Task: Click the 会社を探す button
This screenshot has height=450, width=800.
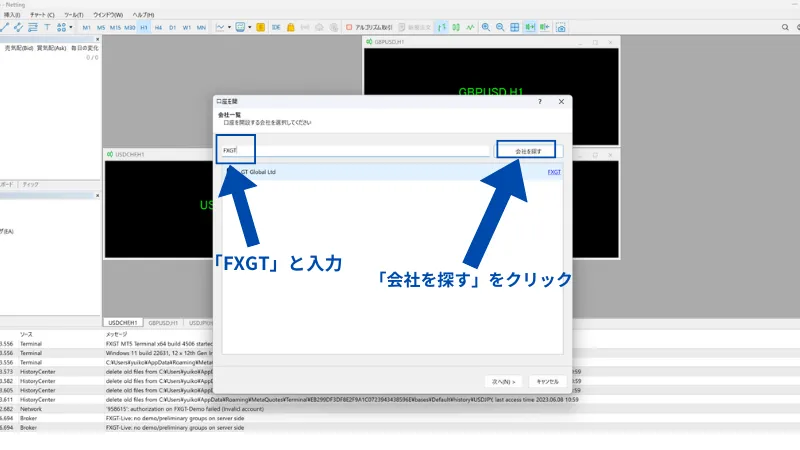Action: pos(528,152)
